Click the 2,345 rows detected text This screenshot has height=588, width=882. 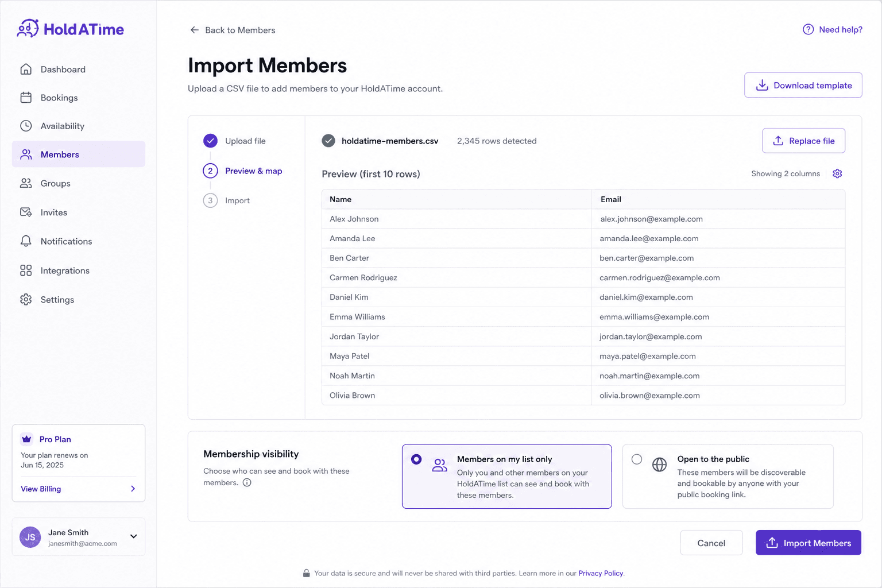[497, 141]
